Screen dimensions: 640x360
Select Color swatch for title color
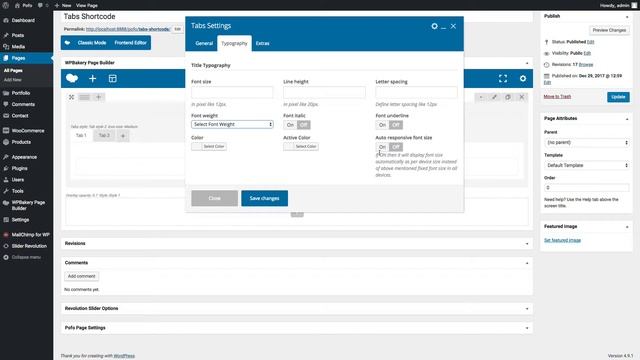(209, 147)
